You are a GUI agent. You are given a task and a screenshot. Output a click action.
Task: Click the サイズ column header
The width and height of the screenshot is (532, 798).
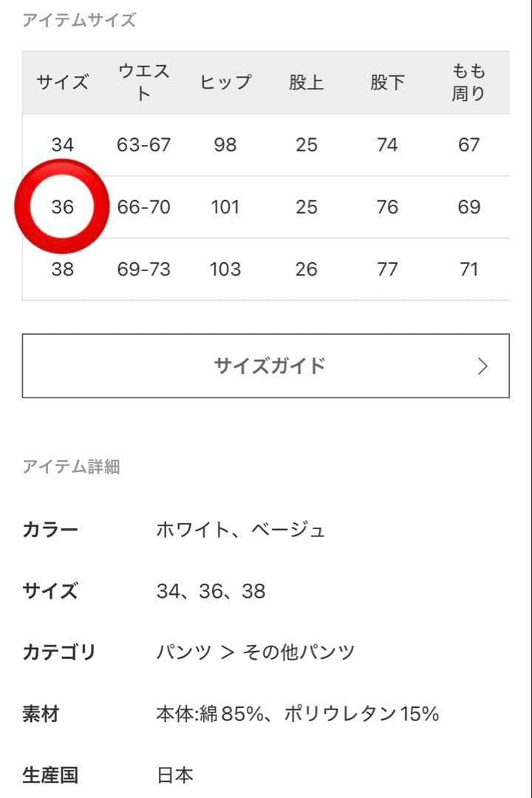click(x=62, y=82)
